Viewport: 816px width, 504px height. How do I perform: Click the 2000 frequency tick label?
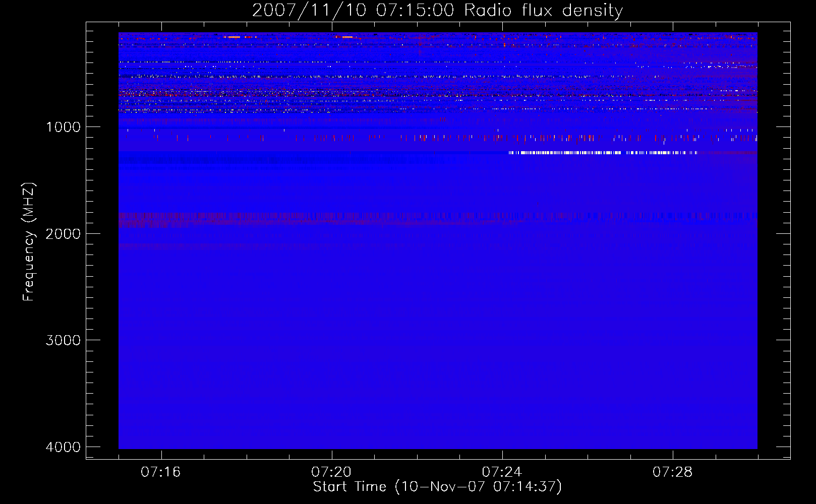pyautogui.click(x=64, y=234)
